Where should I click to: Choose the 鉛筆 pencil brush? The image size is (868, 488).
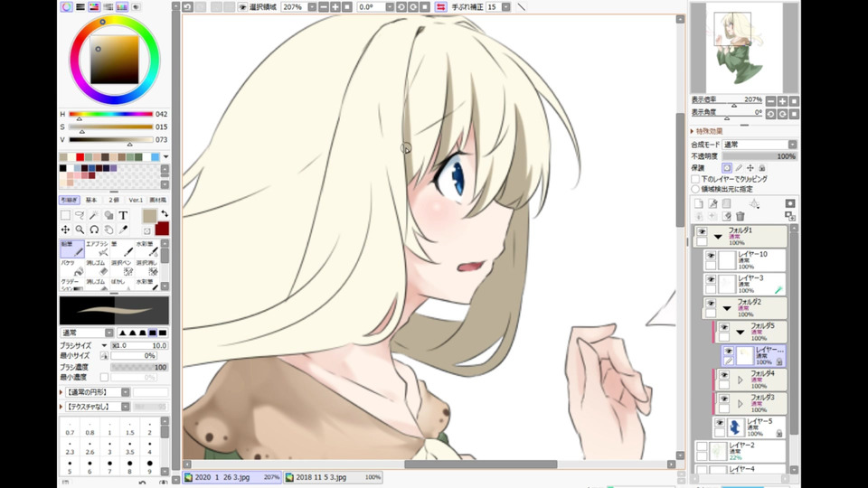pyautogui.click(x=72, y=249)
